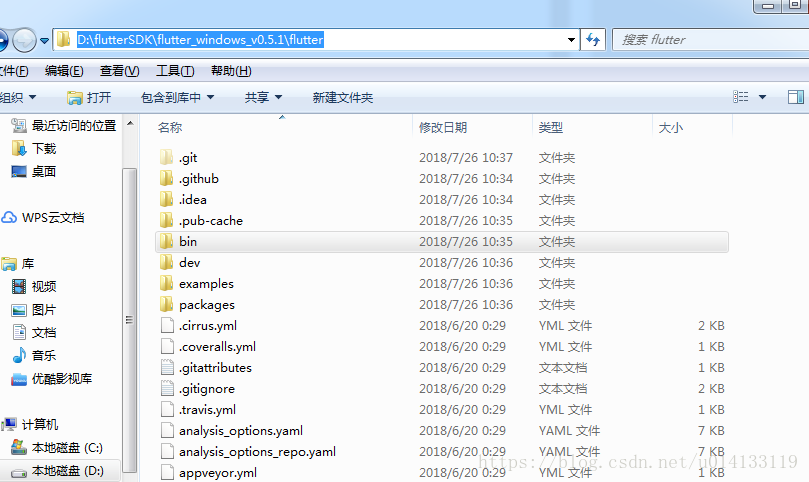This screenshot has height=482, width=809.
Task: Select the 音乐 library
Action: click(x=34, y=355)
